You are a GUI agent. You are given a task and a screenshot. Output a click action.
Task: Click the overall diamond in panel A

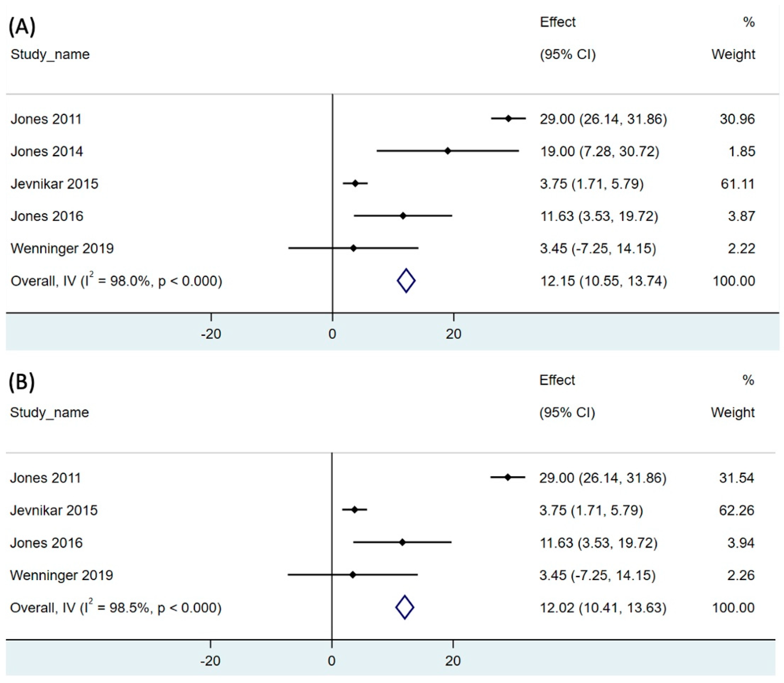pyautogui.click(x=406, y=281)
